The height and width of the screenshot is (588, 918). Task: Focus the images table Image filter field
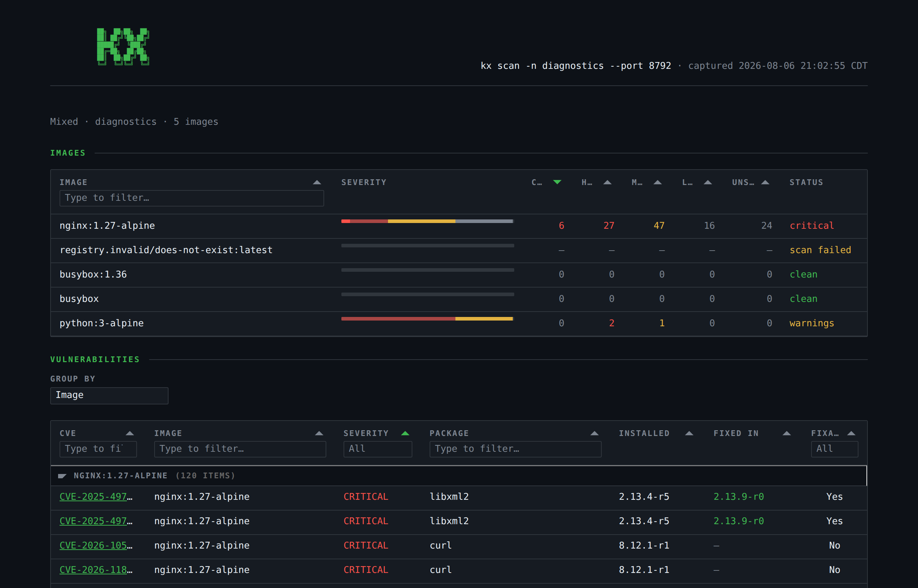[192, 198]
